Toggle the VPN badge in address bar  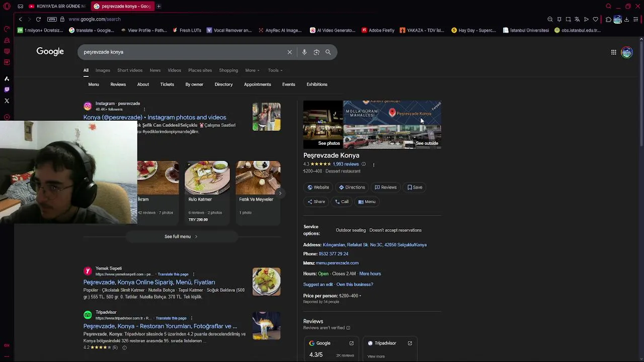tap(52, 19)
